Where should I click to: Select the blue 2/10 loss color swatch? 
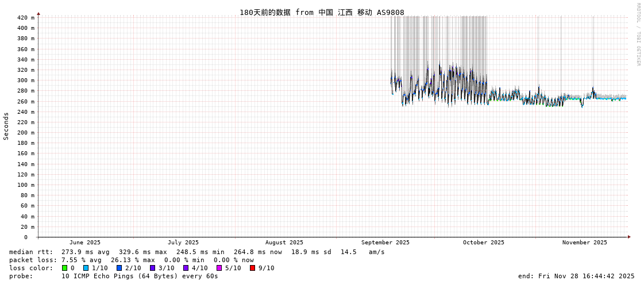coord(119,268)
